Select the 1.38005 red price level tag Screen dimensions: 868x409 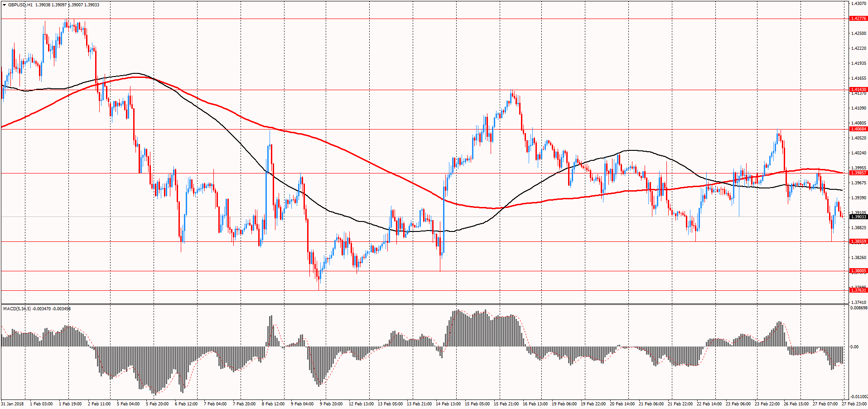(858, 271)
